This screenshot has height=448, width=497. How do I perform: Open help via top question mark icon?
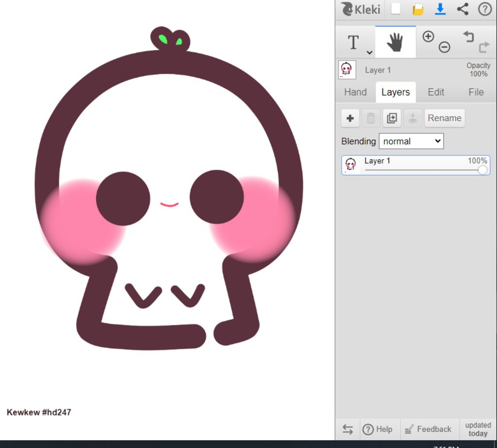coord(485,9)
